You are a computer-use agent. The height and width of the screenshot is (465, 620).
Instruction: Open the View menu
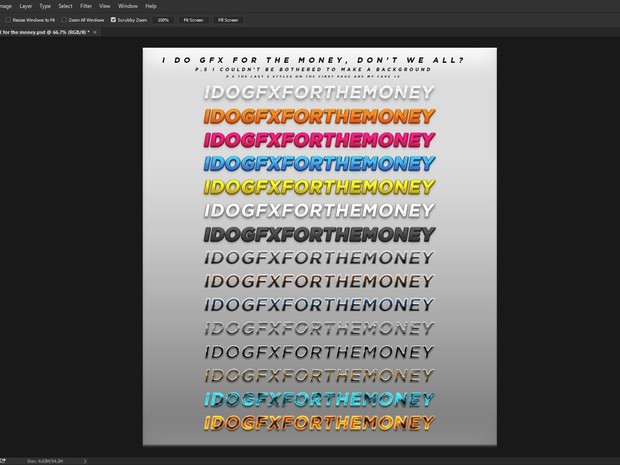(104, 6)
